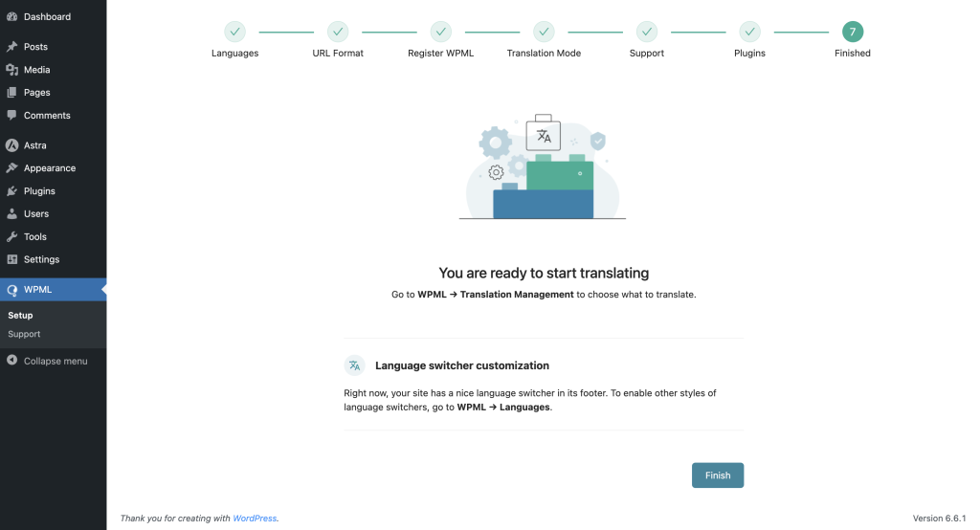The width and height of the screenshot is (980, 530).
Task: Click the Translation Mode step label
Action: pyautogui.click(x=544, y=54)
